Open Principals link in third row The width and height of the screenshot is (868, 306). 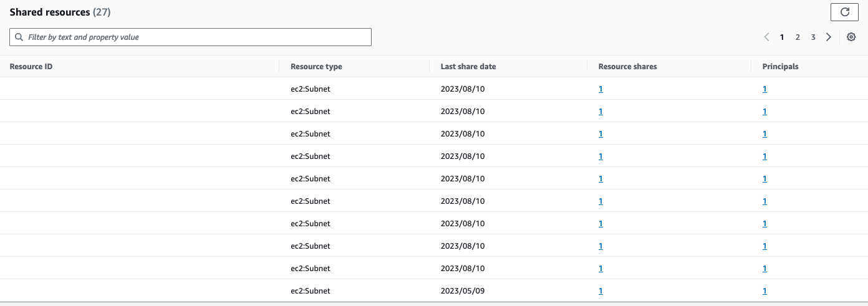pyautogui.click(x=764, y=134)
